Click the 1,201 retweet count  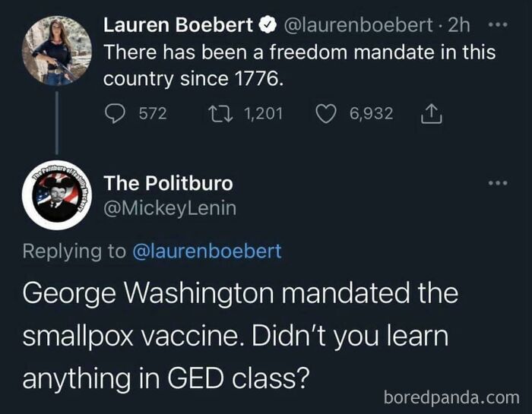pos(264,114)
